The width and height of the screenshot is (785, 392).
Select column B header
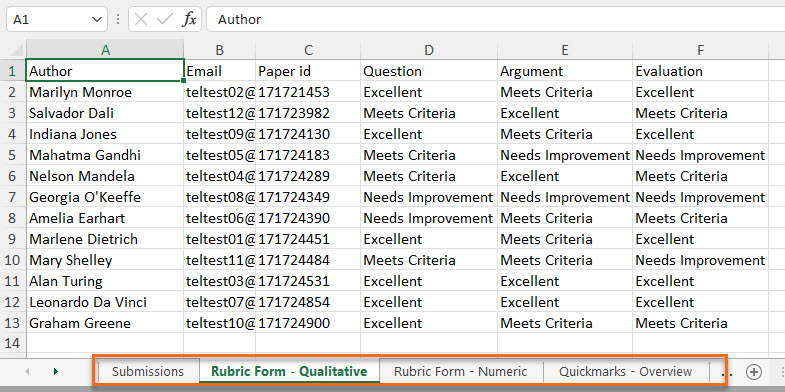tap(219, 50)
